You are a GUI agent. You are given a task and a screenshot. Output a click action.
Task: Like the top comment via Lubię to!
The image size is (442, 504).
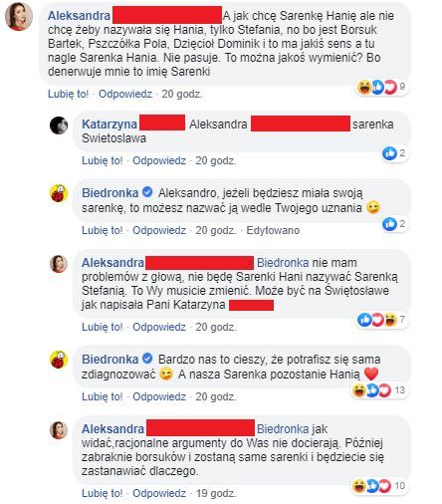point(68,94)
